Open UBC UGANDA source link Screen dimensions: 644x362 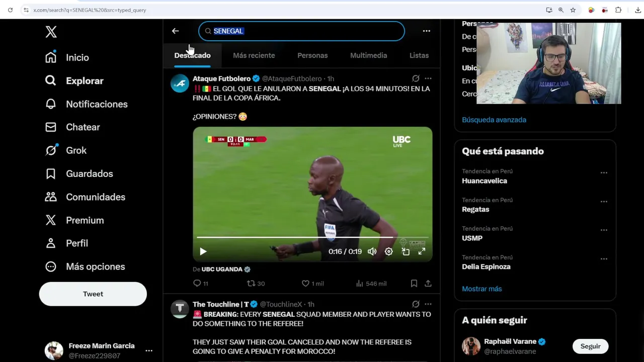[222, 269]
